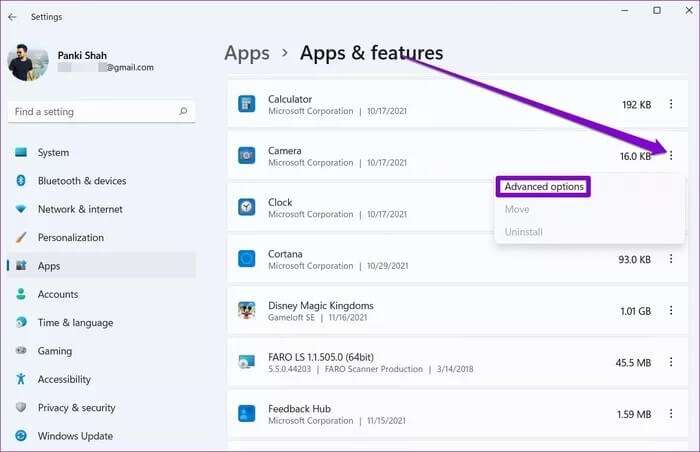Click the Clock app icon
The image size is (700, 452).
[x=246, y=207]
